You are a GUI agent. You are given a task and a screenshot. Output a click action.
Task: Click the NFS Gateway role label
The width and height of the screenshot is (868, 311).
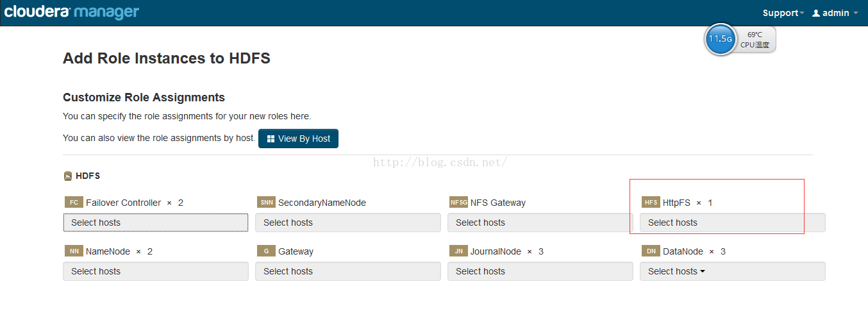pos(498,203)
